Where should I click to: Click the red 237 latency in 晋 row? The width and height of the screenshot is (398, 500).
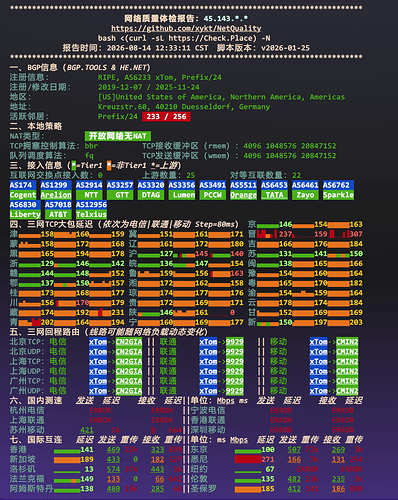(285, 234)
